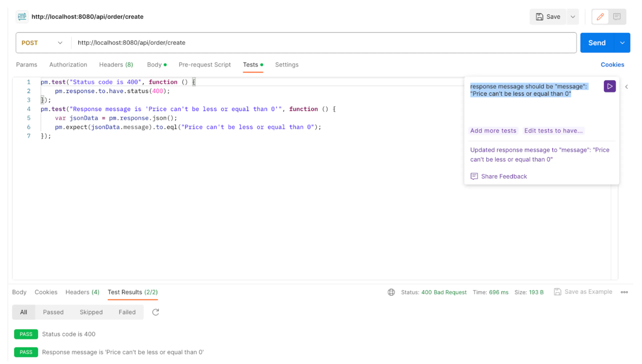The height and width of the screenshot is (364, 642).
Task: Show only Skipped tests
Action: 91,312
